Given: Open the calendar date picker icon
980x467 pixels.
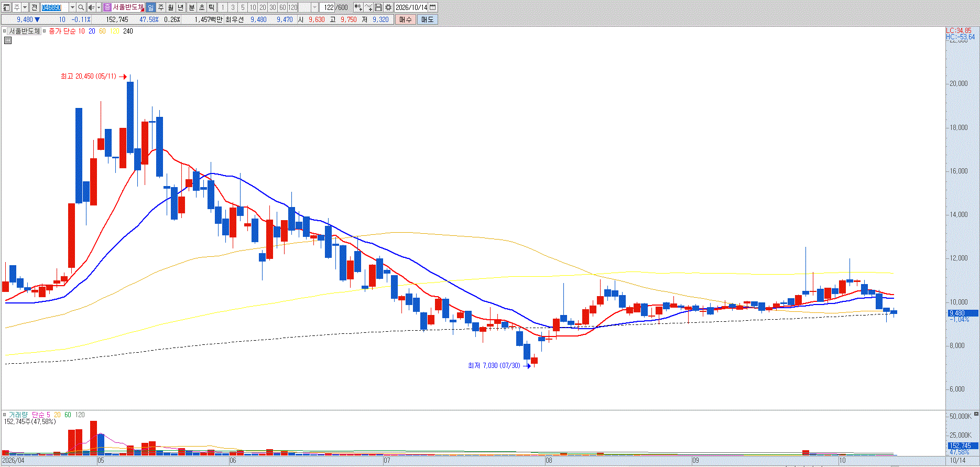Looking at the screenshot, I should [433, 7].
